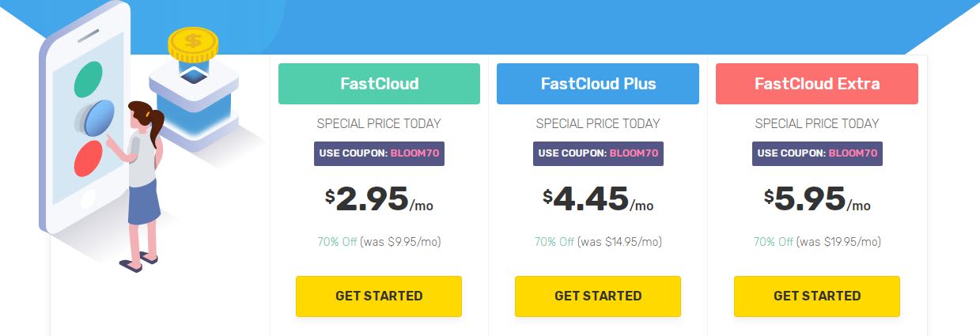Click BLOOM70 coupon badge under FastCloud Extra
Viewport: 980px width, 336px height.
817,153
